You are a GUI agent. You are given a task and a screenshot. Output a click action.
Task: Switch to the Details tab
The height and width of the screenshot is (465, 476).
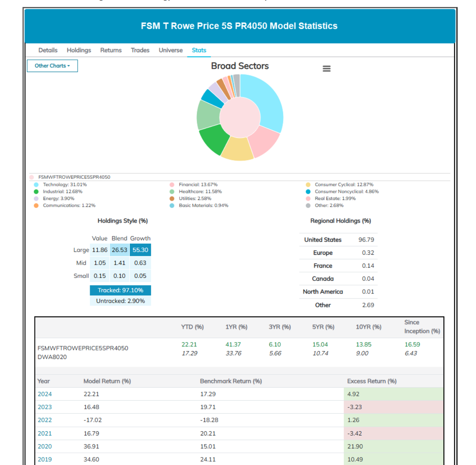(x=48, y=50)
